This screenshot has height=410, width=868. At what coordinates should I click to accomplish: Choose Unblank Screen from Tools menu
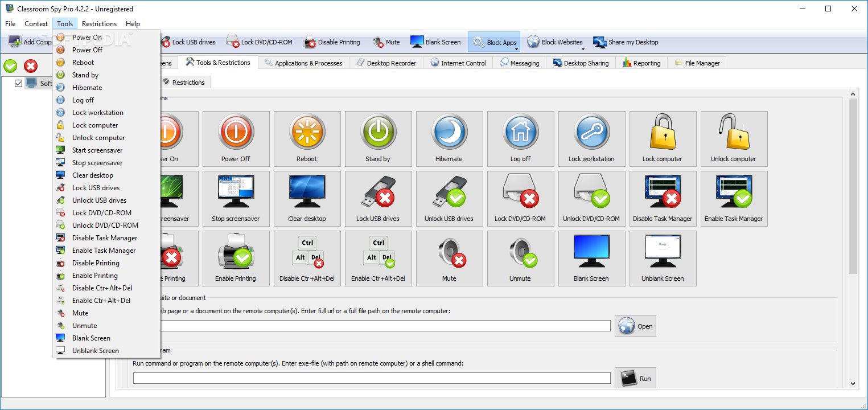[106, 351]
